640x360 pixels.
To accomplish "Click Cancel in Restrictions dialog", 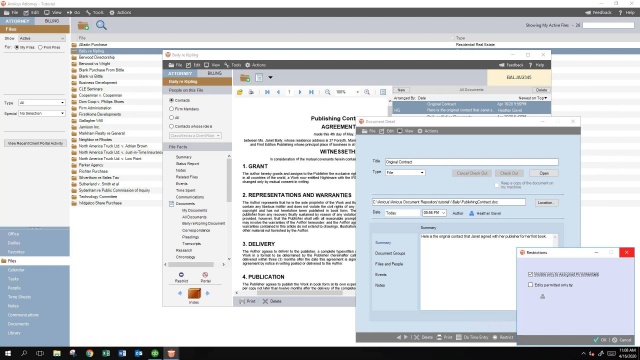I will [x=622, y=340].
